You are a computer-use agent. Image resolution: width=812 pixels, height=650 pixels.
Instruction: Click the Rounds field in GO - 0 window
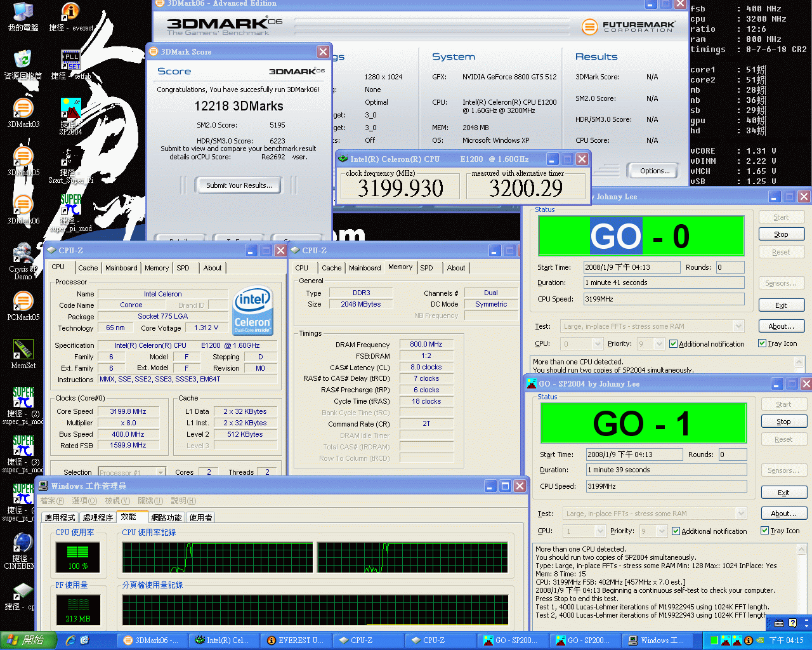tap(730, 267)
